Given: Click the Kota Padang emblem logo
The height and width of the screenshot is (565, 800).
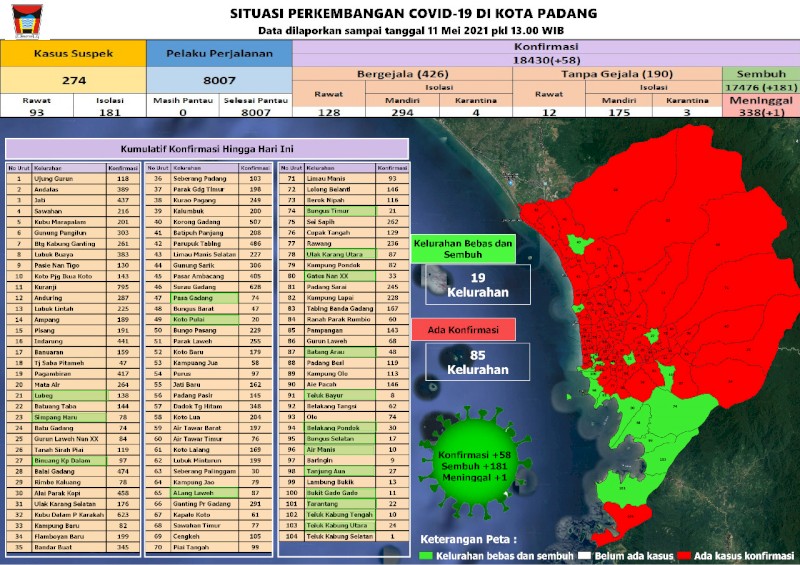Looking at the screenshot, I should coord(27,21).
